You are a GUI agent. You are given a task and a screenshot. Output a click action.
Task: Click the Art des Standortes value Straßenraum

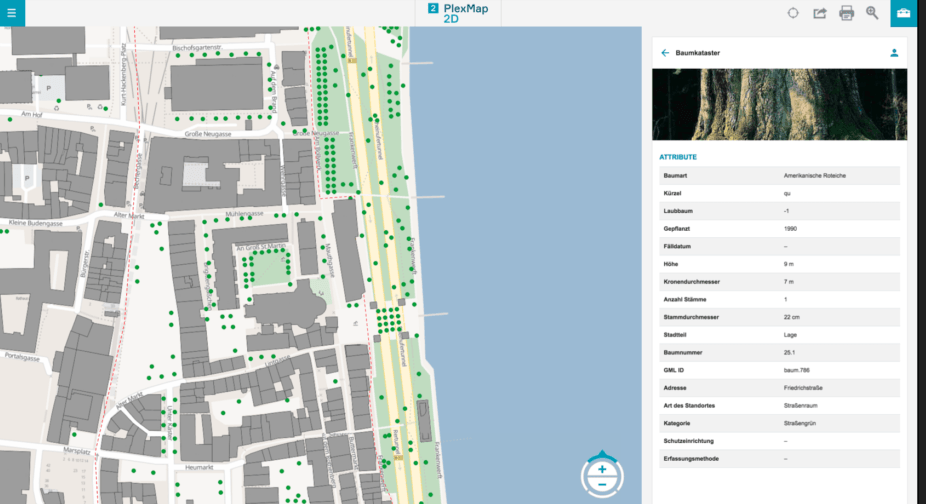click(x=800, y=406)
